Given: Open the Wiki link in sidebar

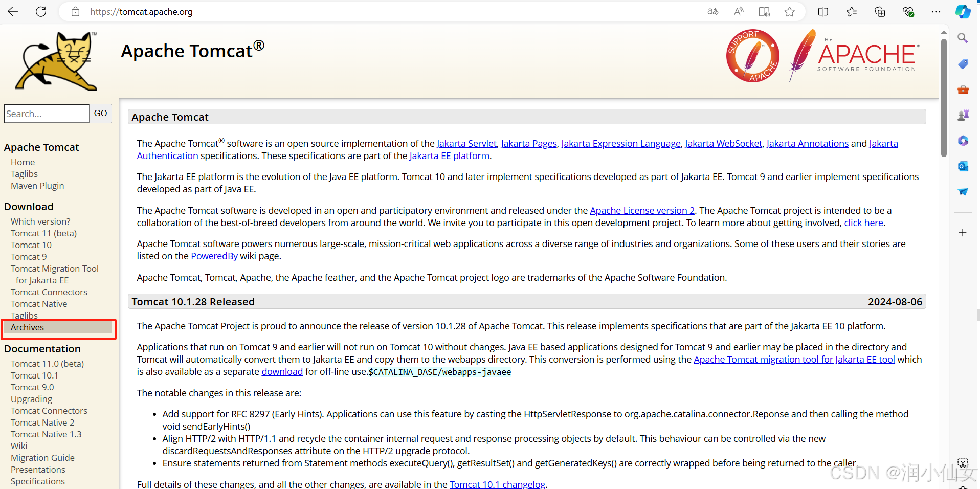Looking at the screenshot, I should pos(19,446).
